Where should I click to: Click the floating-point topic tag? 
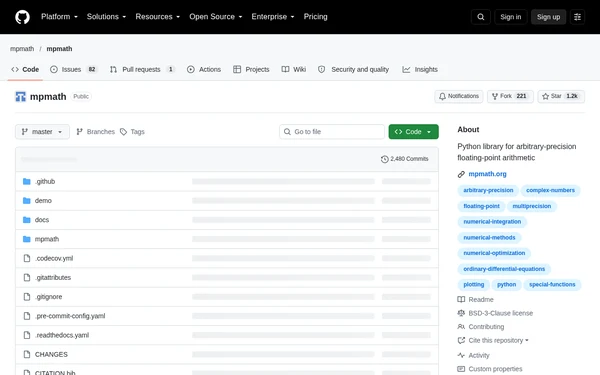click(481, 206)
